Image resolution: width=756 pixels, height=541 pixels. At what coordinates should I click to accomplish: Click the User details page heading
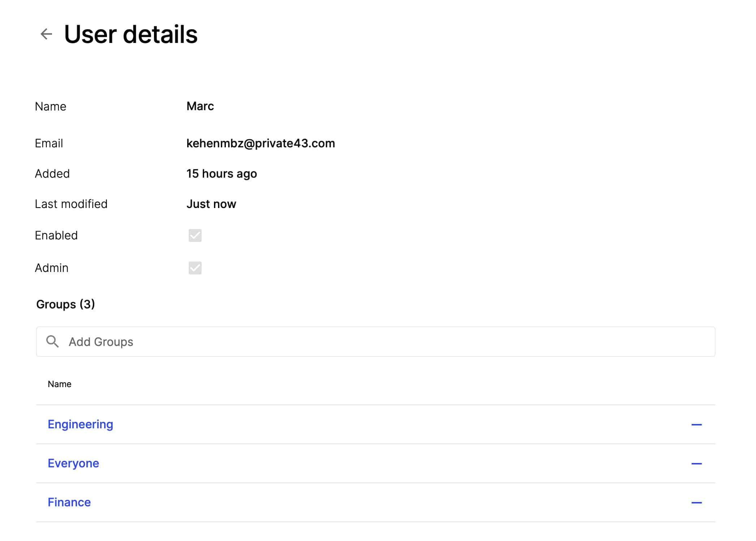point(130,34)
